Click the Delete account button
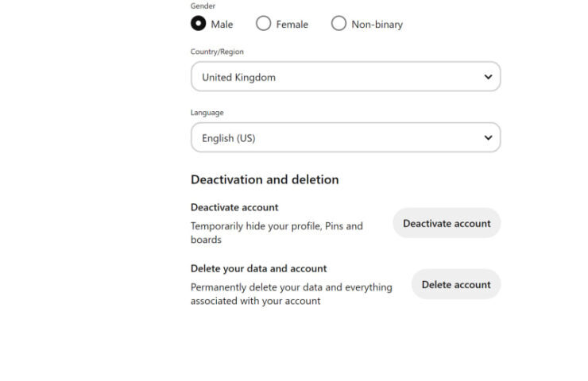 tap(456, 284)
